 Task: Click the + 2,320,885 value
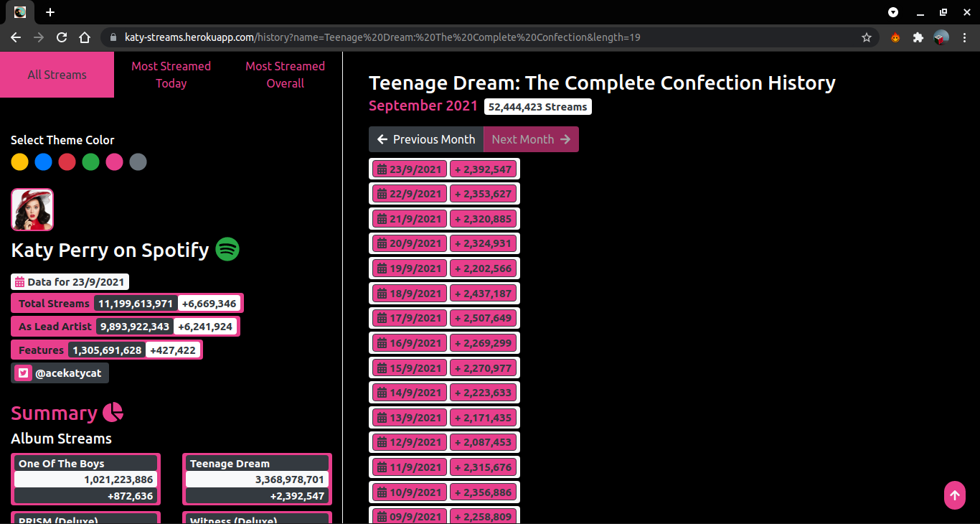coord(484,219)
